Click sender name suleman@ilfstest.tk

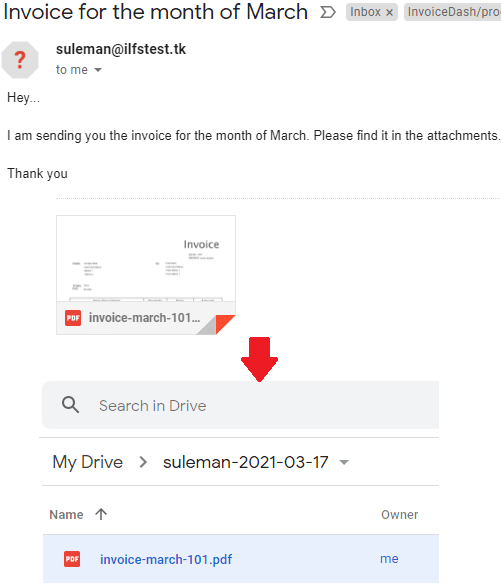pos(121,49)
